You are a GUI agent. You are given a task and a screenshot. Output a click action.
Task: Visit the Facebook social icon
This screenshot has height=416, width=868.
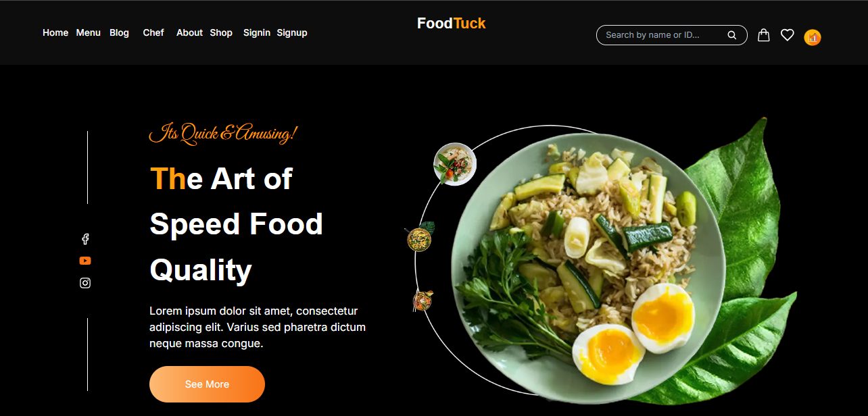coord(85,239)
